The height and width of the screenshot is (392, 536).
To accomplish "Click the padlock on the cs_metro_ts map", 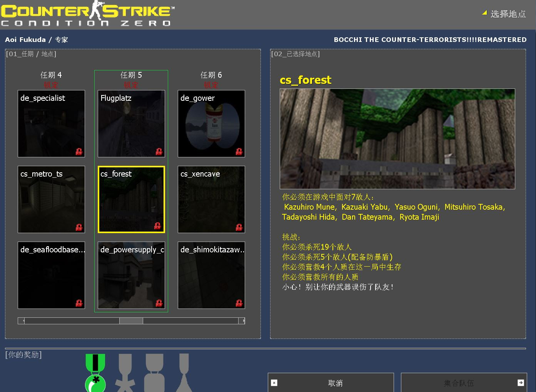I will pyautogui.click(x=79, y=227).
